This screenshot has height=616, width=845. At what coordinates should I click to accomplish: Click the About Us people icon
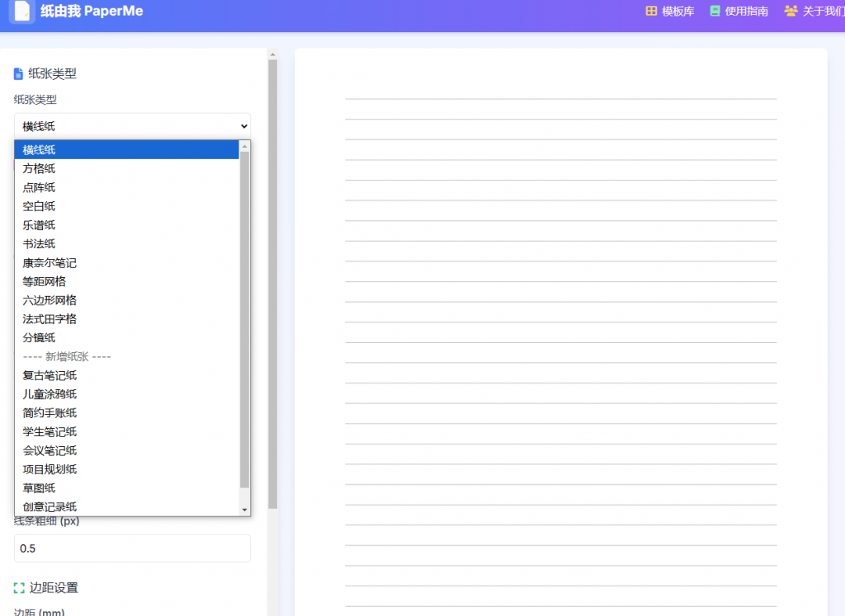(791, 12)
